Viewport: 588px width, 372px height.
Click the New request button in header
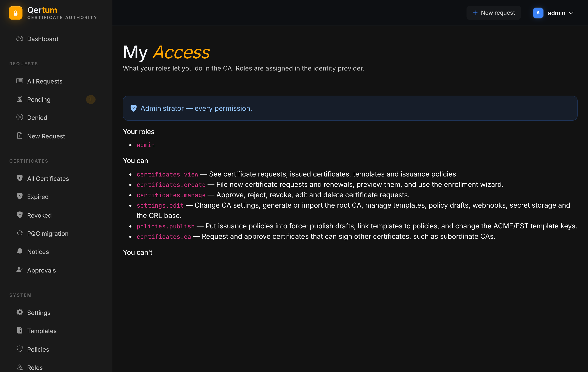pyautogui.click(x=494, y=13)
